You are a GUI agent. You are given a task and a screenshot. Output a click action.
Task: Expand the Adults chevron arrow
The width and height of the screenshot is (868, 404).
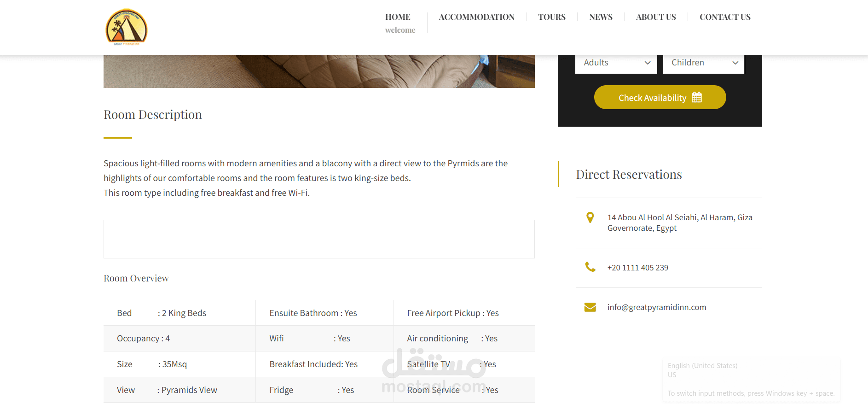[648, 63]
